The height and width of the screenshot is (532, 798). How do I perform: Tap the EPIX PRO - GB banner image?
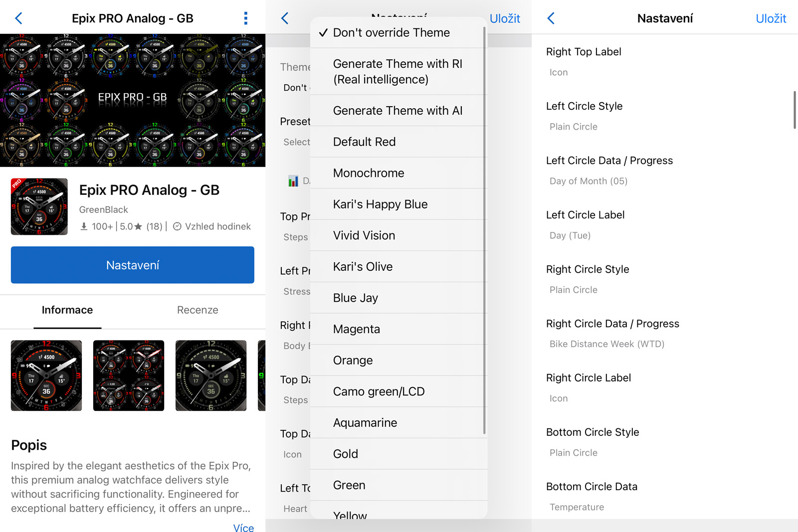[133, 100]
